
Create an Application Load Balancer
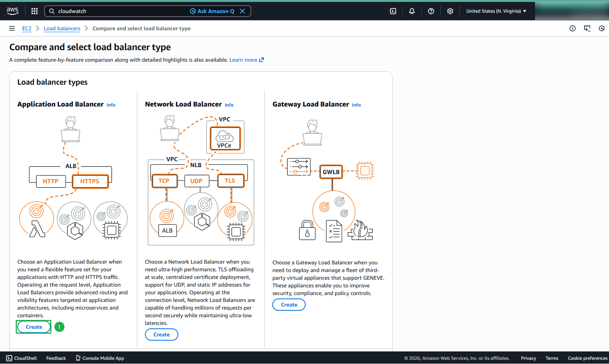click(34, 327)
